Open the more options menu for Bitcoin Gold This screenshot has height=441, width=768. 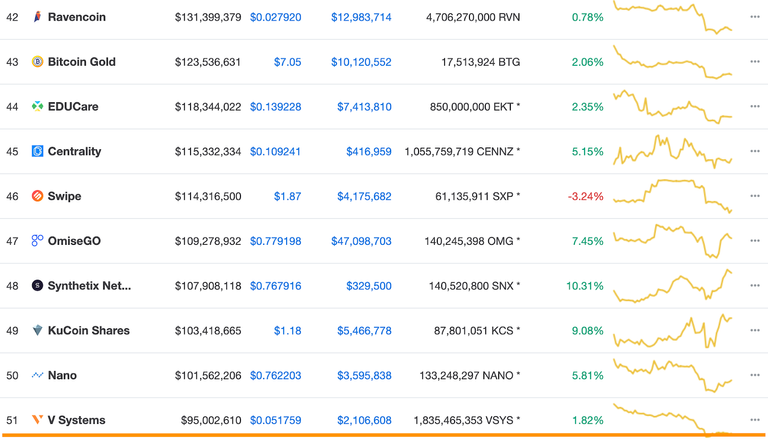coord(755,62)
